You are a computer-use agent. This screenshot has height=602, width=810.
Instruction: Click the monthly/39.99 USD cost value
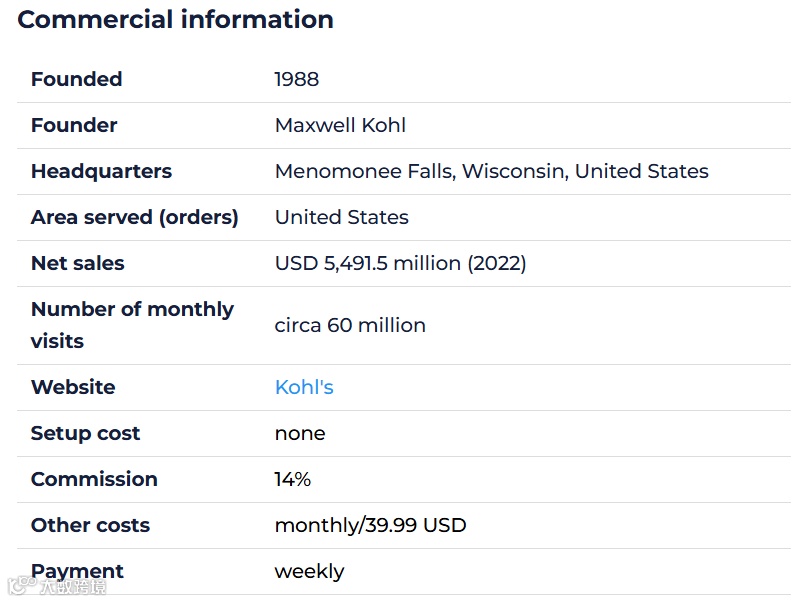click(370, 525)
